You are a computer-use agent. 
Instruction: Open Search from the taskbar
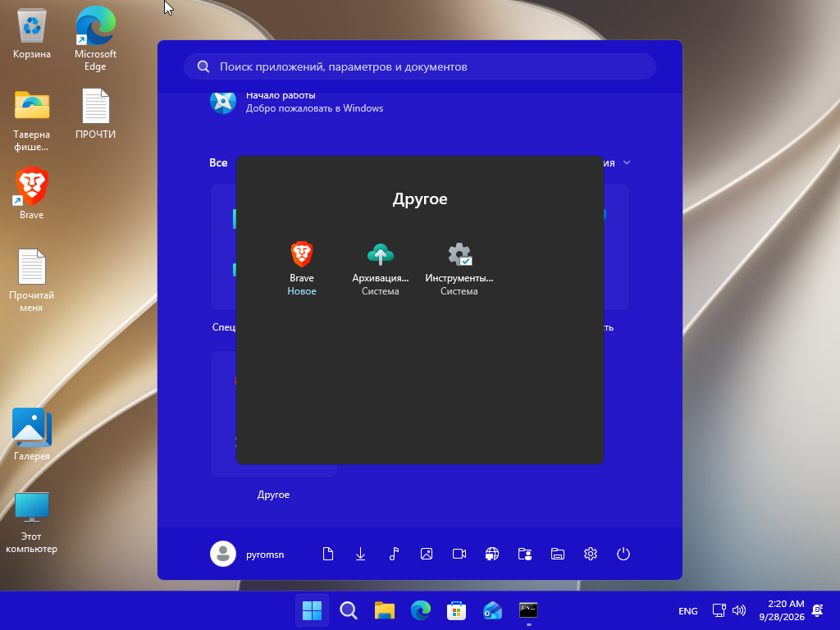tap(348, 610)
